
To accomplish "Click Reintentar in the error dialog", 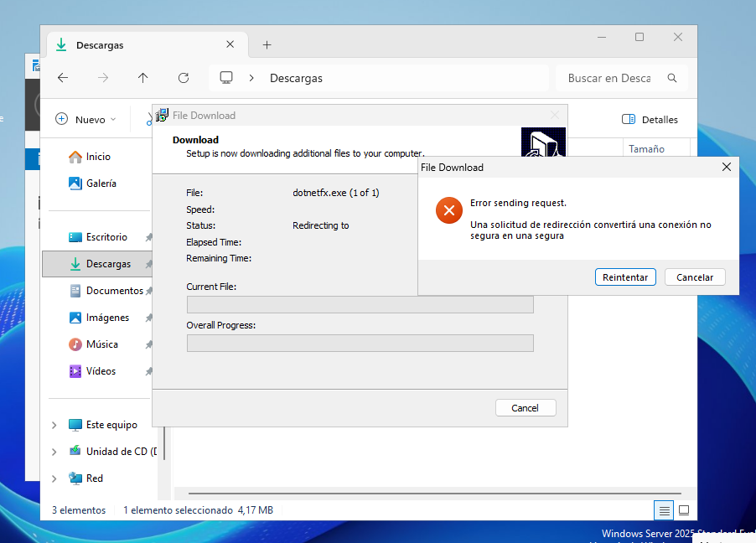I will [x=625, y=277].
